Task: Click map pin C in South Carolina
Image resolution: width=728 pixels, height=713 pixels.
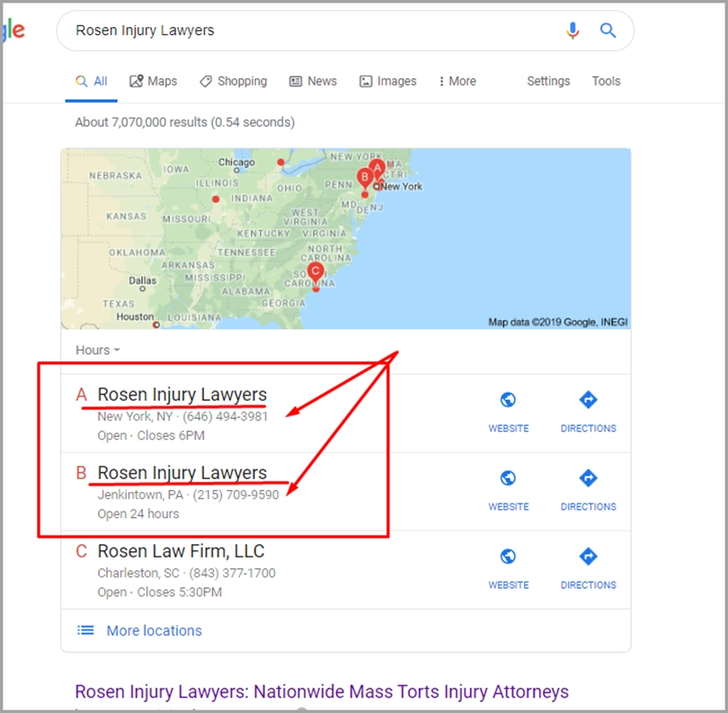Action: pos(315,272)
